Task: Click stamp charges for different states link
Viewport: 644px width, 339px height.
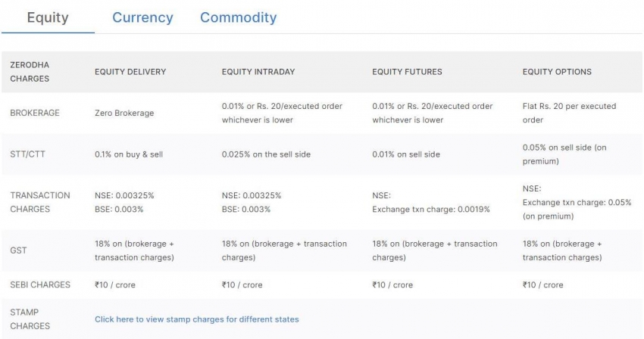Action: [197, 319]
